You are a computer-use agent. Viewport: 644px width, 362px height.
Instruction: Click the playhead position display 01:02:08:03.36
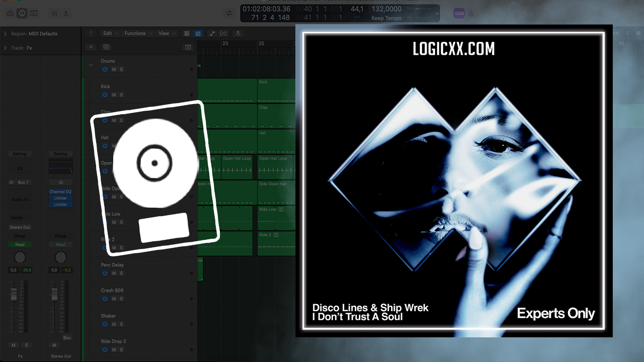point(266,9)
